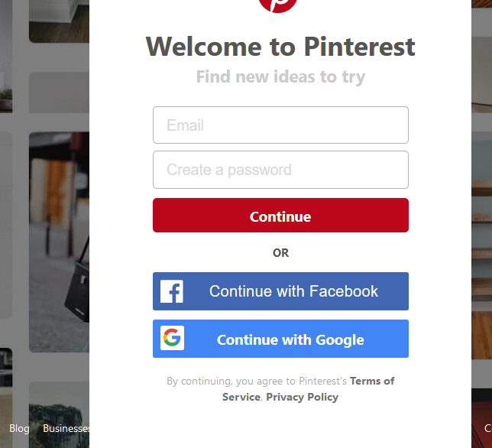Image resolution: width=492 pixels, height=448 pixels.
Task: Focus the Email input field
Action: (280, 125)
